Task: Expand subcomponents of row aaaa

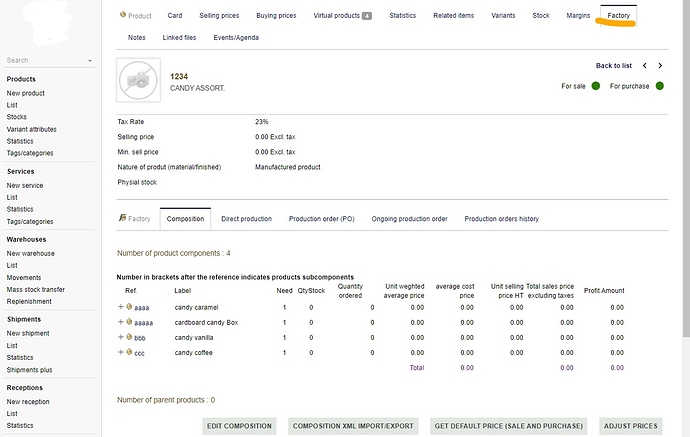Action: (x=121, y=307)
